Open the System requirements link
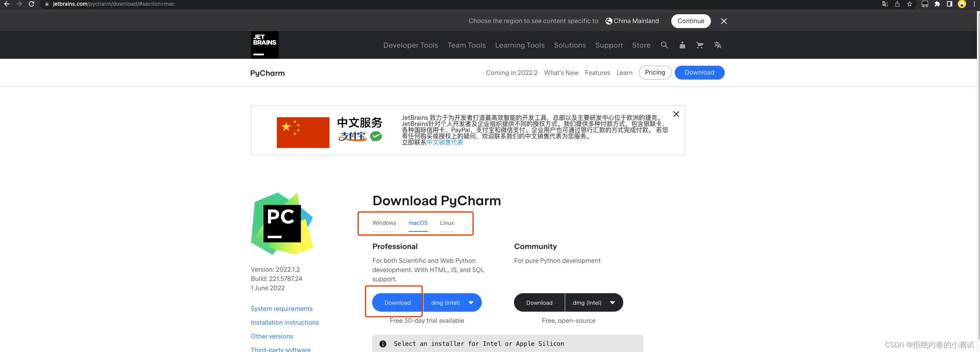The height and width of the screenshot is (352, 980). point(282,309)
